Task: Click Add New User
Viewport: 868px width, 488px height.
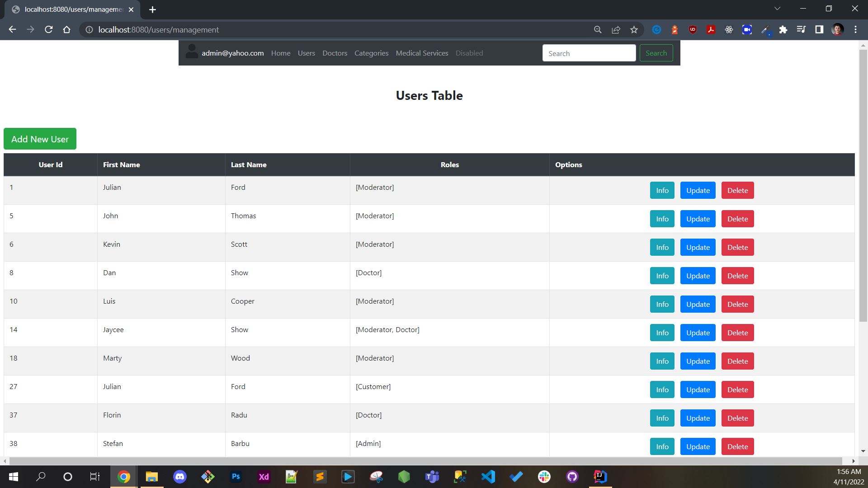Action: pyautogui.click(x=40, y=139)
